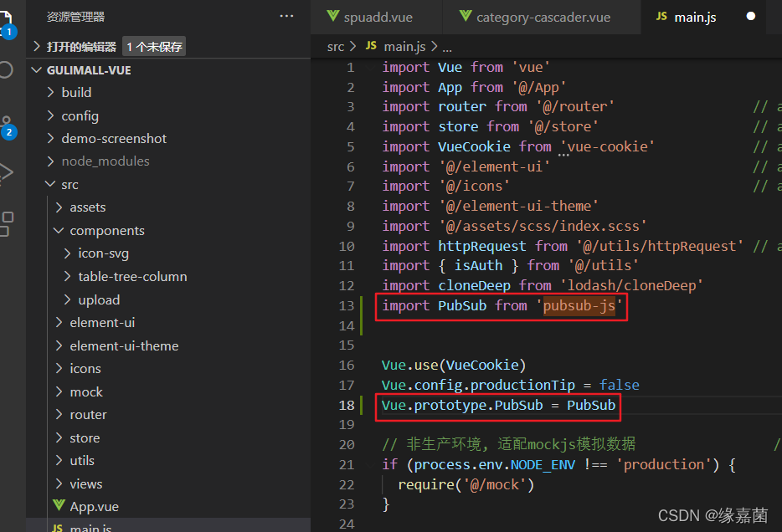The height and width of the screenshot is (532, 782).
Task: Expand the open editors section
Action: [x=36, y=46]
